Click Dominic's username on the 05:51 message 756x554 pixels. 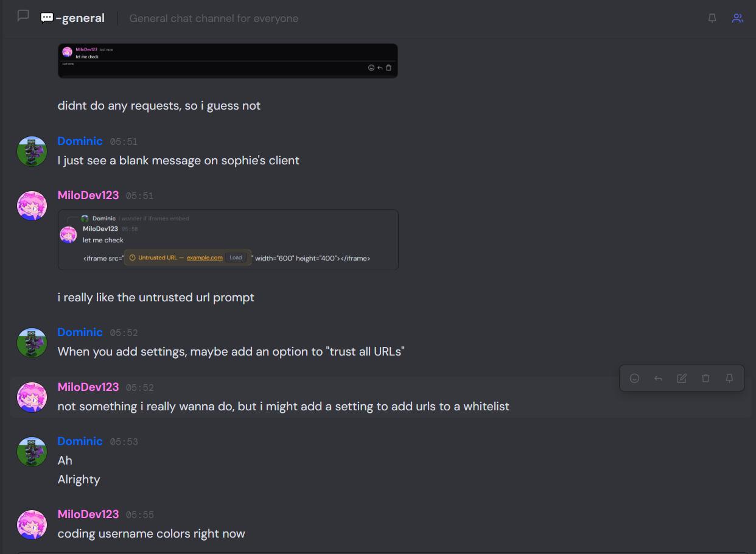tap(80, 141)
